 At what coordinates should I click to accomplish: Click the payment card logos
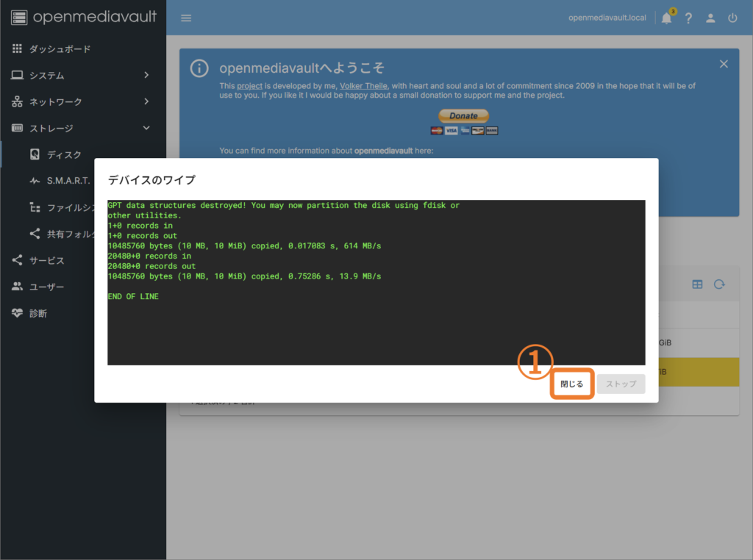(464, 131)
